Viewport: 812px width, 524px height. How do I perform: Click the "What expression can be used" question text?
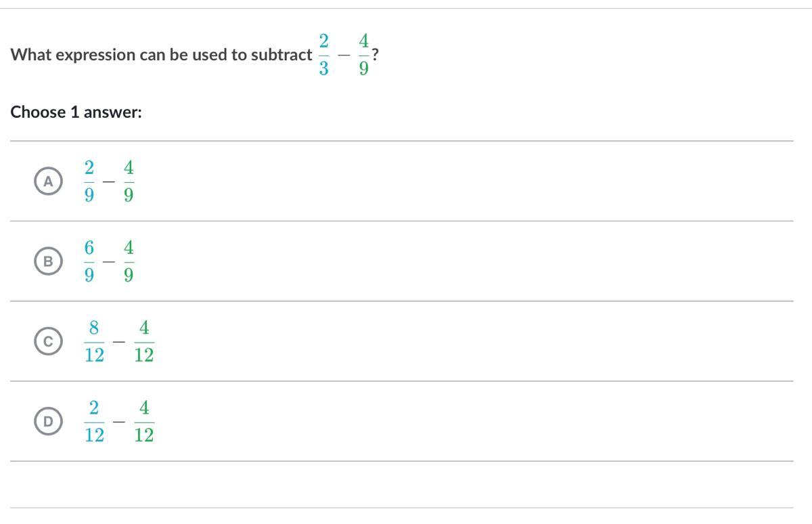(161, 56)
